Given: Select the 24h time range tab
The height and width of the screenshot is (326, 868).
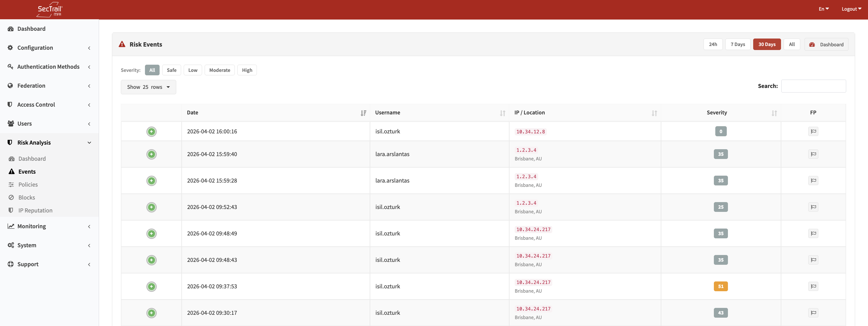Looking at the screenshot, I should pyautogui.click(x=713, y=44).
